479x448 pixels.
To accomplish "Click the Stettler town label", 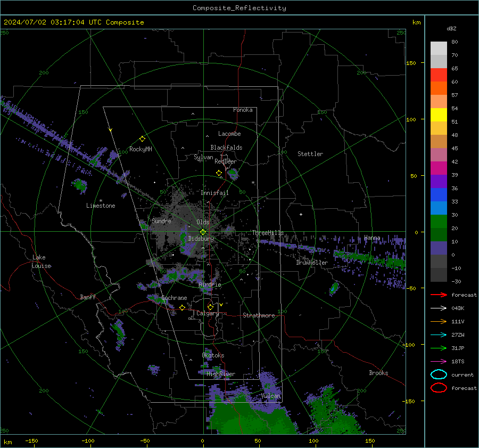I will 310,154.
